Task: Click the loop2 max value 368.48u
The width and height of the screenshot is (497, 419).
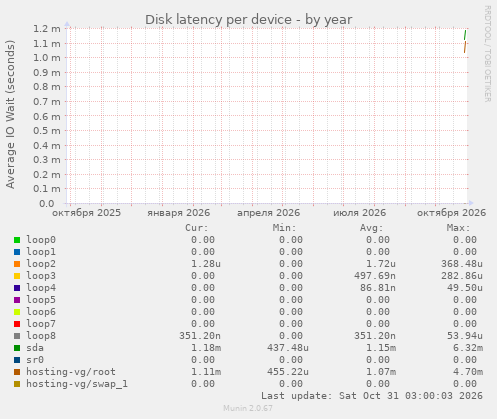Action: pos(462,264)
